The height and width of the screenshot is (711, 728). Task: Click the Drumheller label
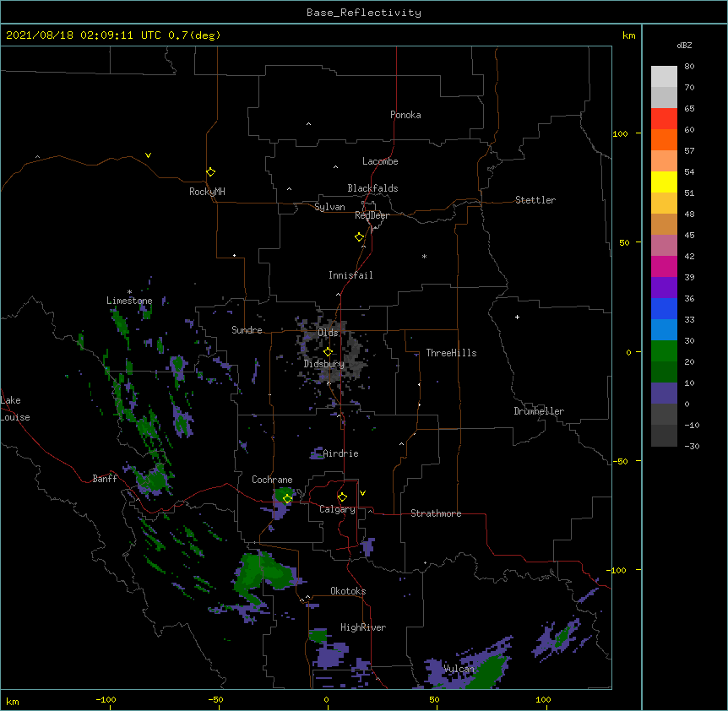(539, 411)
